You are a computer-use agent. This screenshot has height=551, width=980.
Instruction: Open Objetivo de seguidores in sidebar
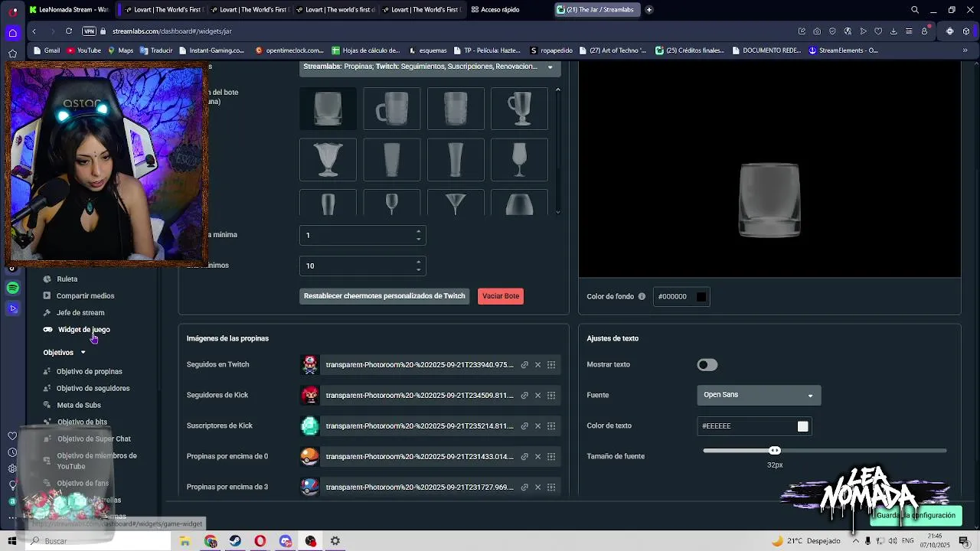click(x=93, y=389)
